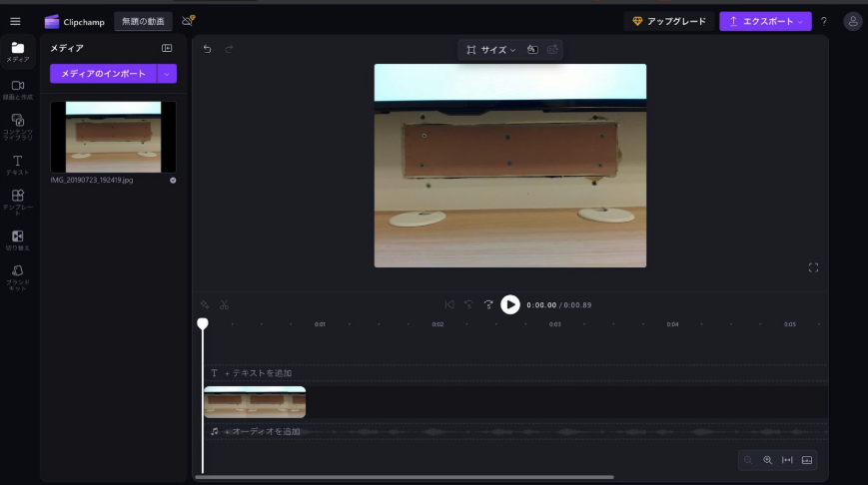
Task: Click メディアのインポート import media button
Action: (x=103, y=74)
